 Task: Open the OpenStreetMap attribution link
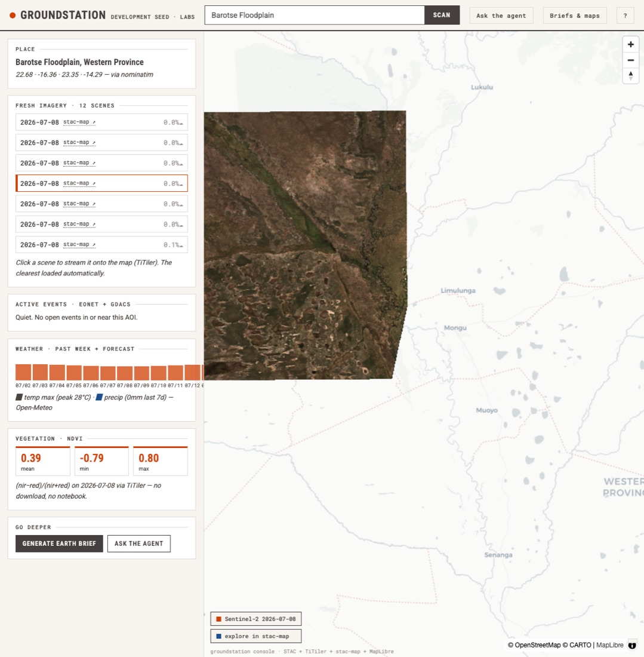pos(534,645)
